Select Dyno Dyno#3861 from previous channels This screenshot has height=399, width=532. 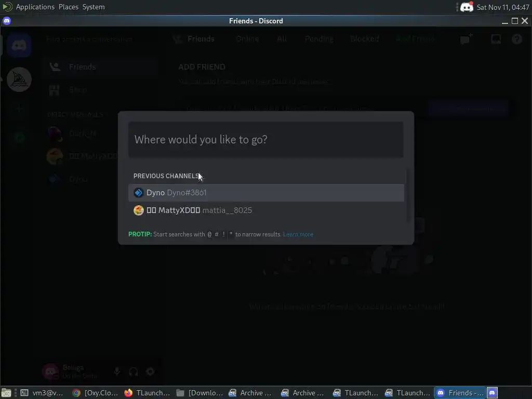point(266,193)
